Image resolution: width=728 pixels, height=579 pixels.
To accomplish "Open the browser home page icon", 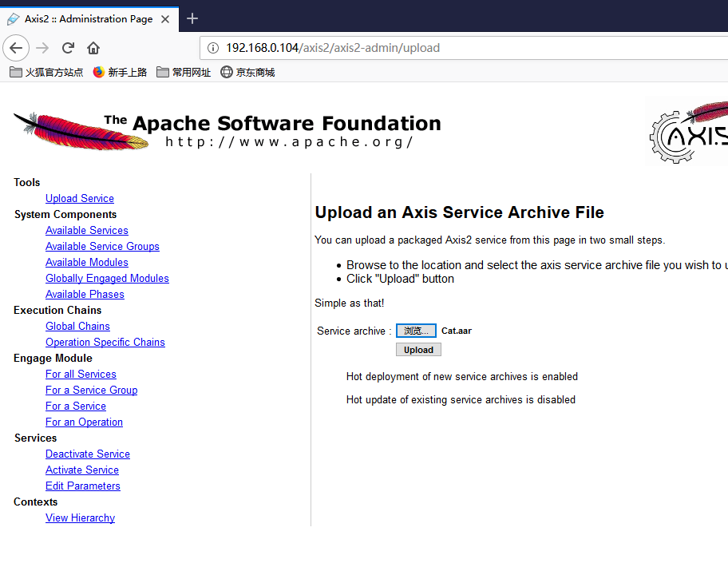I will point(93,48).
